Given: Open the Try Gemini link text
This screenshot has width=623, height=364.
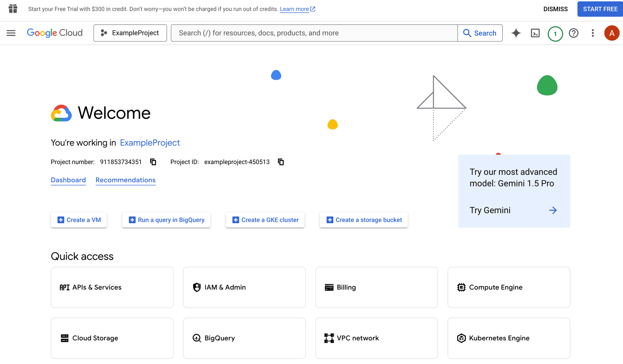Looking at the screenshot, I should pos(490,210).
